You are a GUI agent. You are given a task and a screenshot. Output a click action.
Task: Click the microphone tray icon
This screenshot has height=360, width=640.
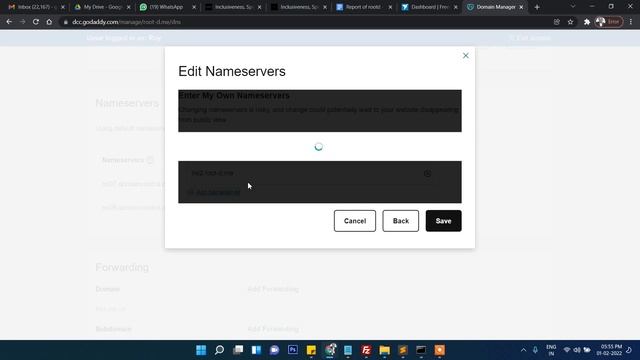point(535,350)
